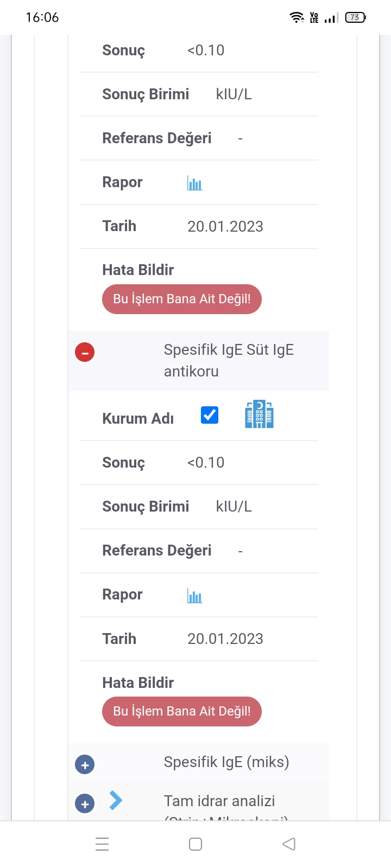Viewport: 391px width, 868px height.
Task: Select the Tam idrar analizi row title
Action: point(219,801)
